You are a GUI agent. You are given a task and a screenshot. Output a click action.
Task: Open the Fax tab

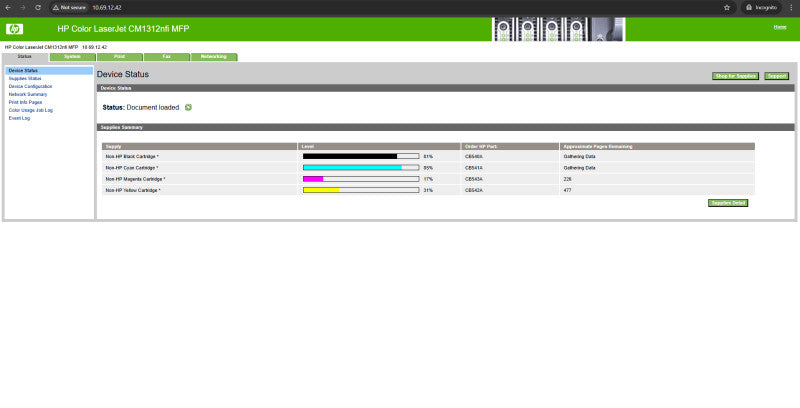166,57
